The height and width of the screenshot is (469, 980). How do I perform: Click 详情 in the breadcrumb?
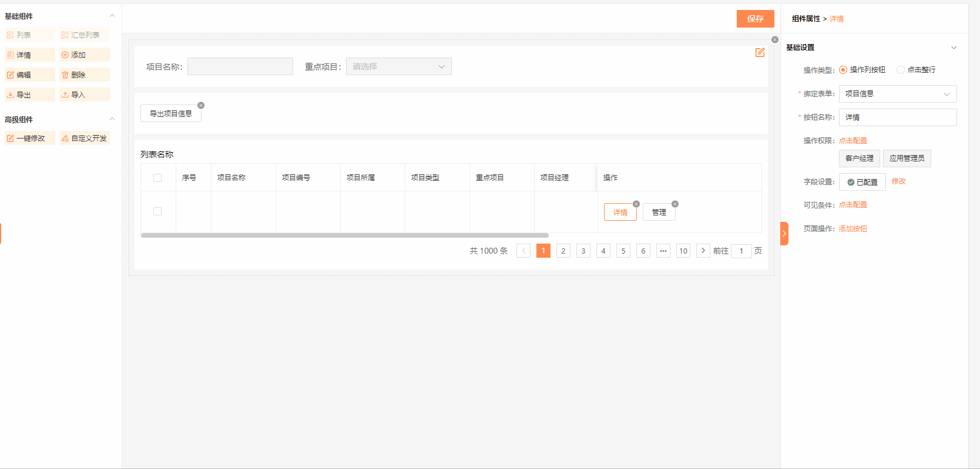pyautogui.click(x=837, y=19)
